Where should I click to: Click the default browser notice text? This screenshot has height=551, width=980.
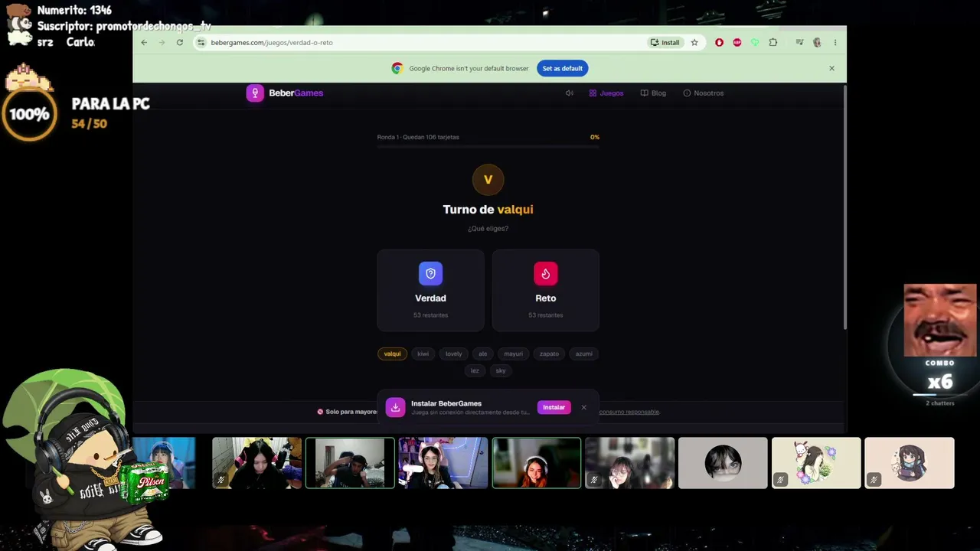[469, 68]
